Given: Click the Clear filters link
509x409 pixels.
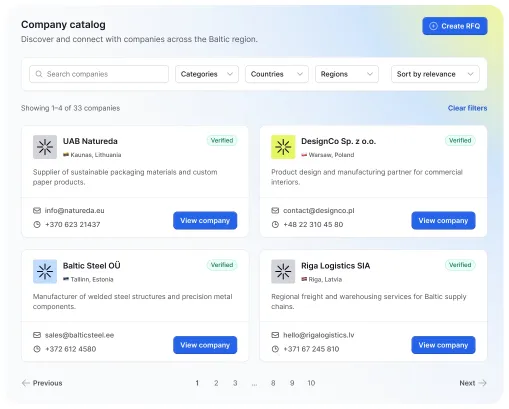Looking at the screenshot, I should 467,108.
